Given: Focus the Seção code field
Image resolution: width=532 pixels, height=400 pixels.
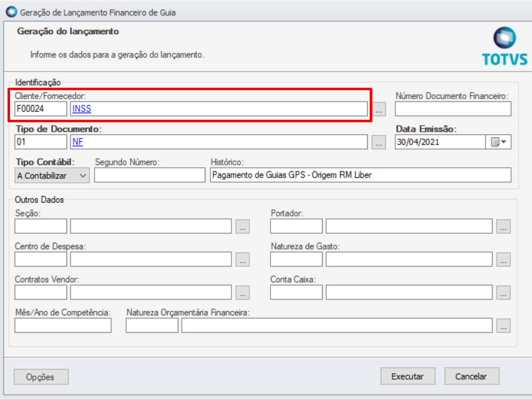Looking at the screenshot, I should click(41, 226).
